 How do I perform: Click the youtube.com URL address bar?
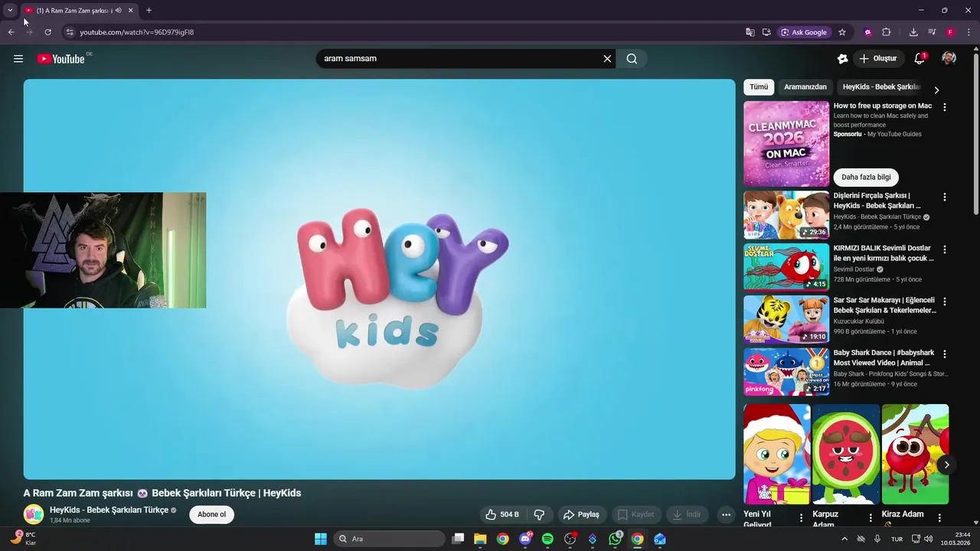pos(136,32)
